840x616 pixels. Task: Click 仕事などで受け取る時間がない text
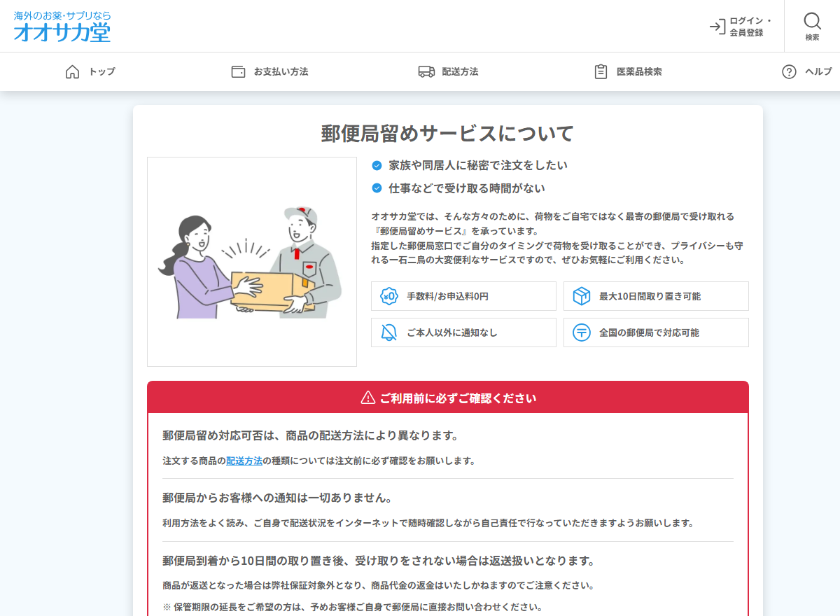[x=467, y=188]
